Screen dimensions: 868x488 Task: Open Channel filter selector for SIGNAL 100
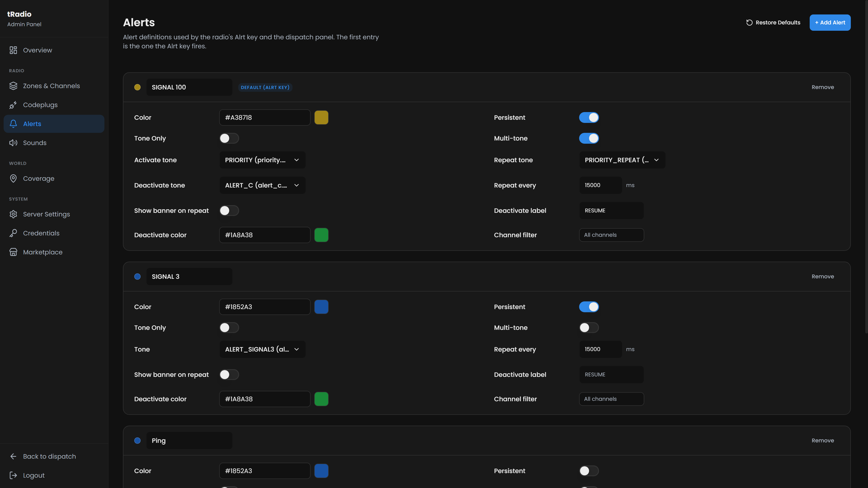tap(611, 235)
